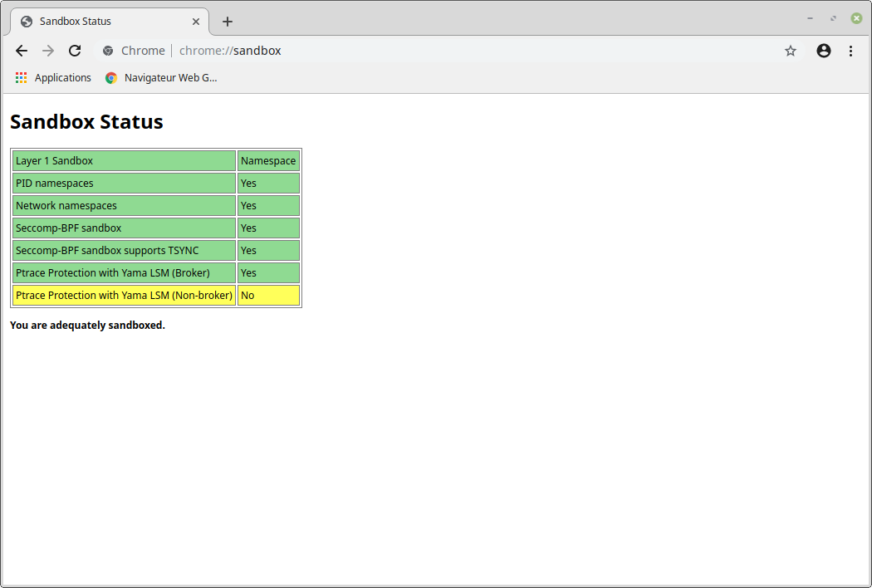Open a new tab with plus button
872x588 pixels.
coord(228,22)
